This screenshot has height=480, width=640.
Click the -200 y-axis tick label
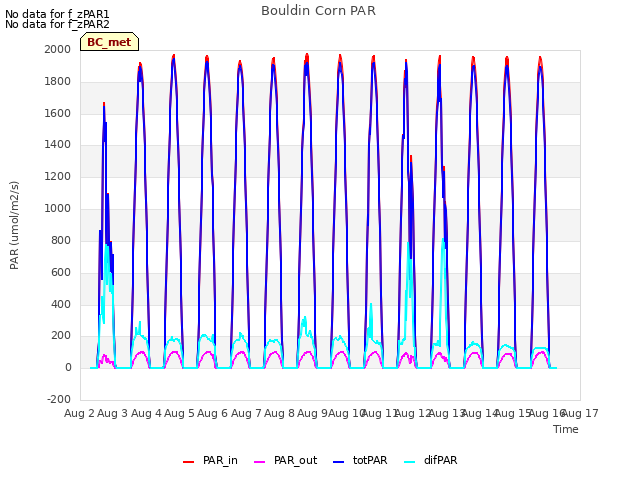[59, 399]
